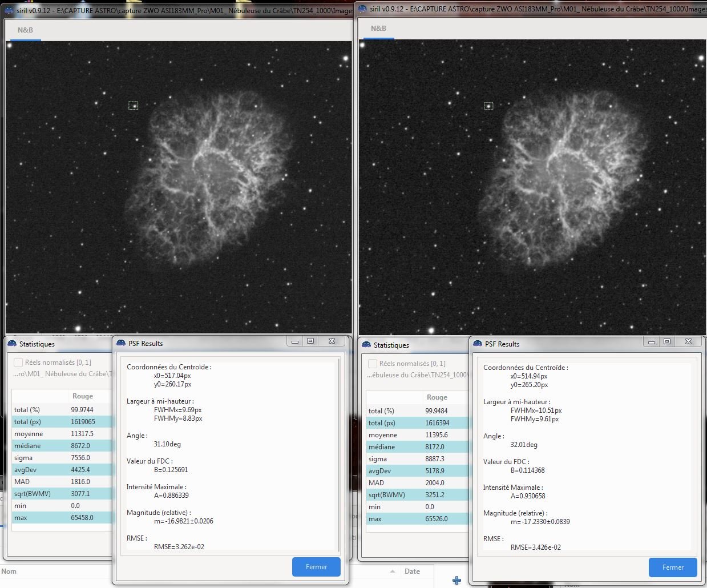The height and width of the screenshot is (588, 707).
Task: Click the Statistiques icon in the left statistics window
Action: (12, 344)
